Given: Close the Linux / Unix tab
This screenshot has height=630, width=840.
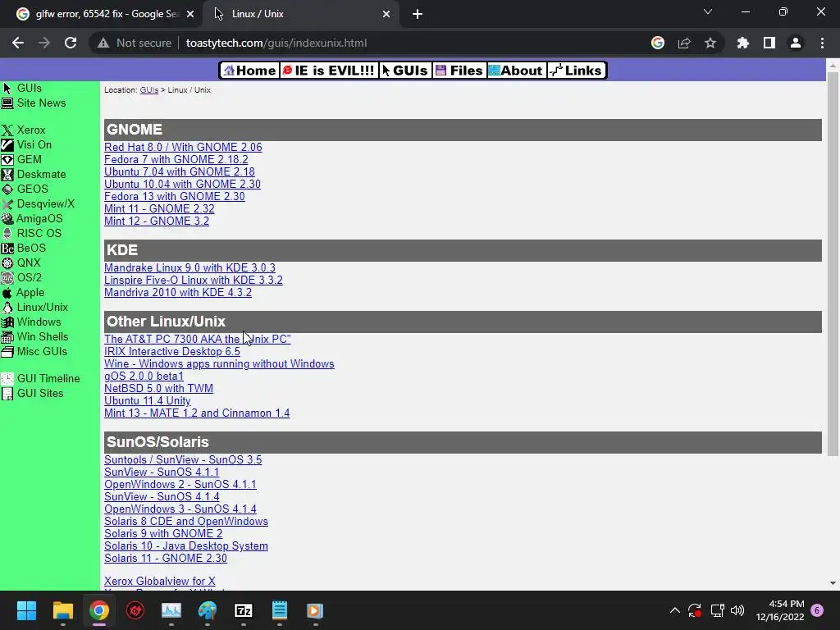Looking at the screenshot, I should [386, 14].
